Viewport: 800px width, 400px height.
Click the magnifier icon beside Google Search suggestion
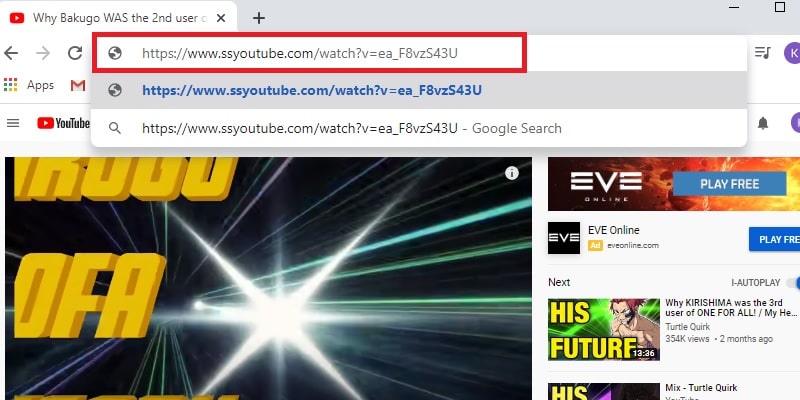(x=115, y=128)
